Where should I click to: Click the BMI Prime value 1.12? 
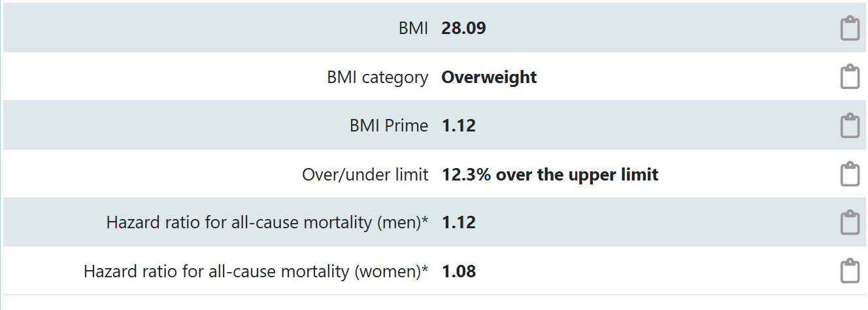tap(459, 126)
